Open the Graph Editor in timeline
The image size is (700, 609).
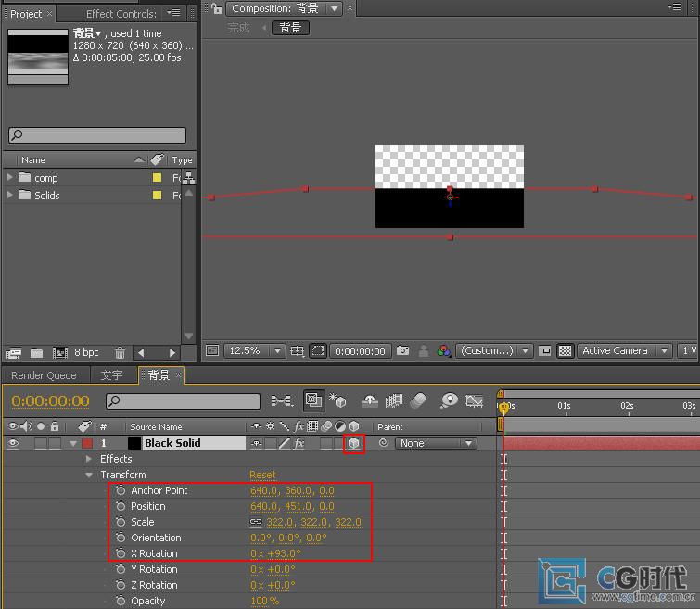pyautogui.click(x=474, y=401)
